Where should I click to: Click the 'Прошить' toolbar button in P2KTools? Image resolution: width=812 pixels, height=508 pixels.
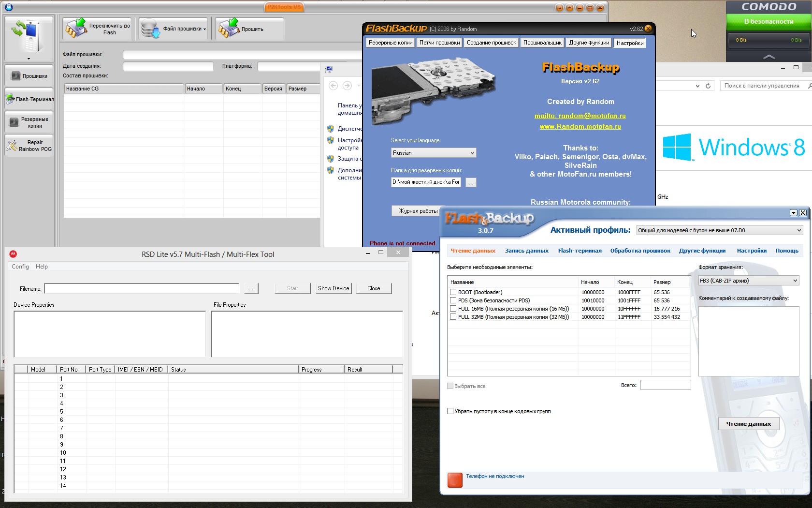[x=249, y=29]
